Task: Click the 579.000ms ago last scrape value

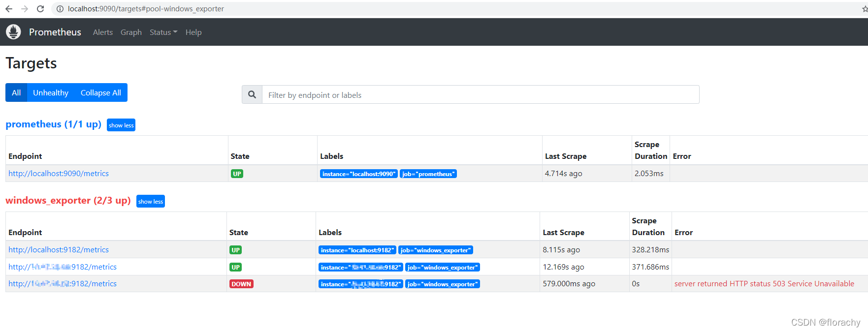Action: (x=569, y=283)
